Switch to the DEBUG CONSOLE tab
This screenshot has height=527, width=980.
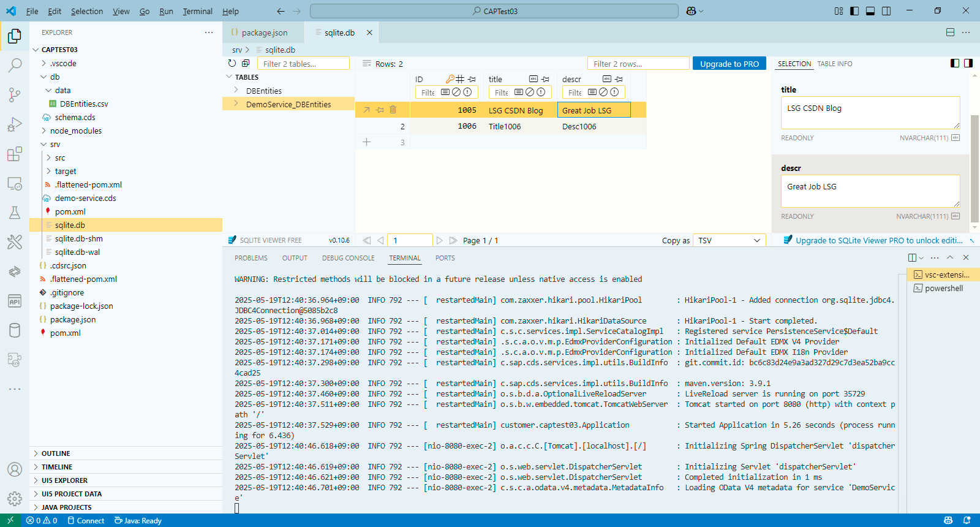348,258
